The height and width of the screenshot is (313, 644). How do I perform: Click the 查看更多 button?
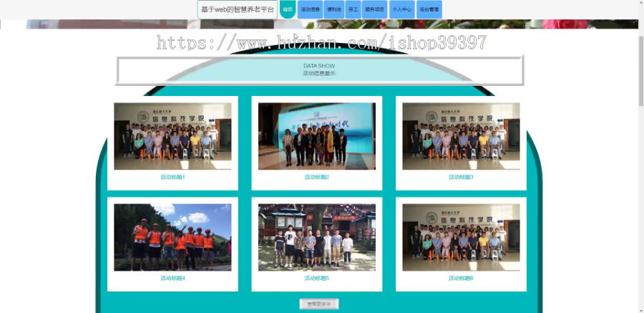[319, 304]
